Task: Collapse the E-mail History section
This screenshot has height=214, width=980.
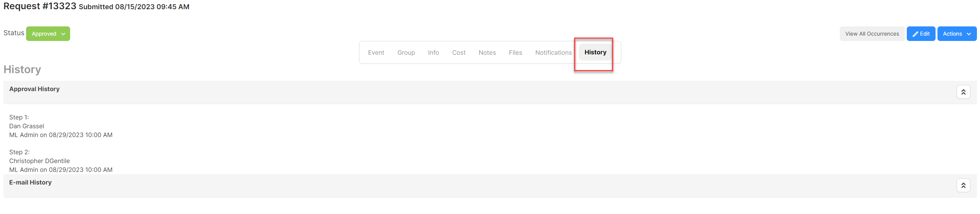Action: pos(963,185)
